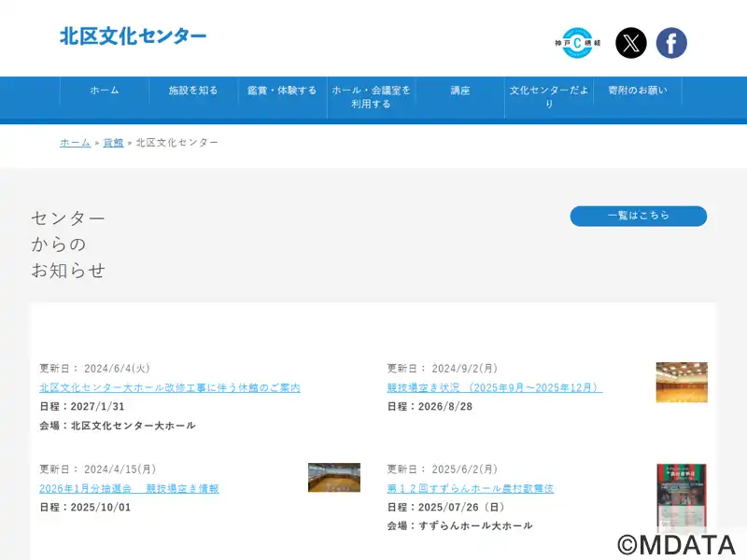Open the 2026年1月分抽選会 競技場空き情報 link
The height and width of the screenshot is (560, 747).
tap(129, 488)
